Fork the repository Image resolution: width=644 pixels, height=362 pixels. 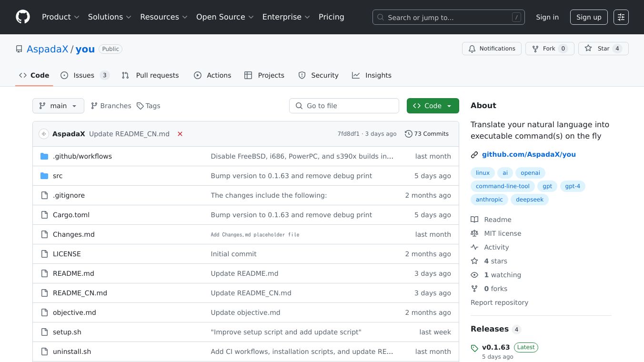click(x=549, y=49)
